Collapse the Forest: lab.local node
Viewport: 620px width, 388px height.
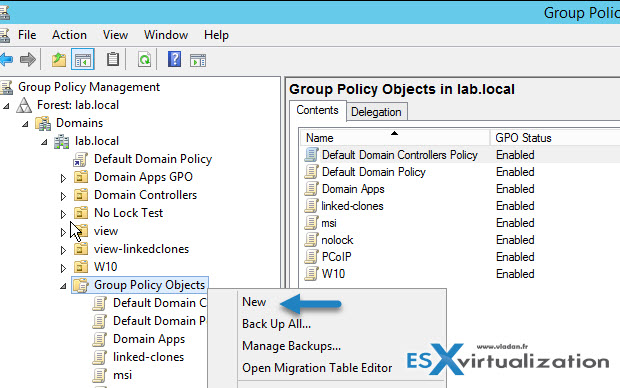[x=6, y=106]
